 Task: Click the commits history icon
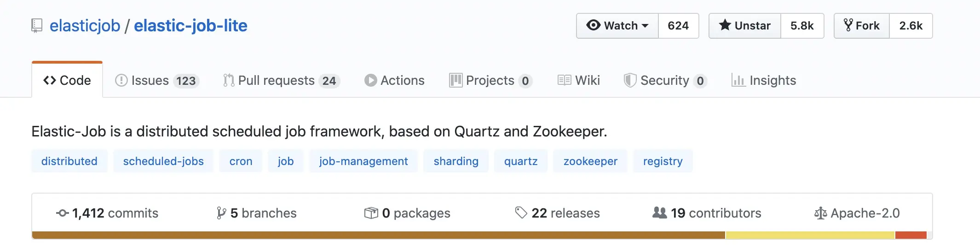click(x=62, y=213)
